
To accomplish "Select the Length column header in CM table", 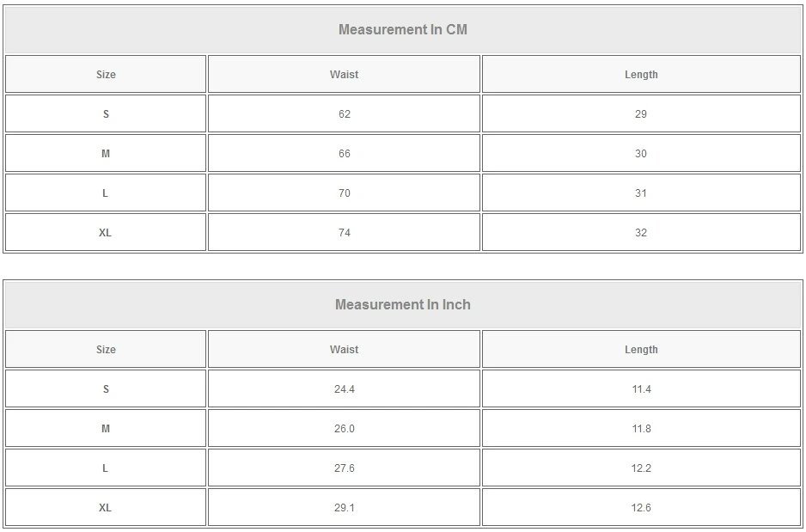I will point(641,75).
